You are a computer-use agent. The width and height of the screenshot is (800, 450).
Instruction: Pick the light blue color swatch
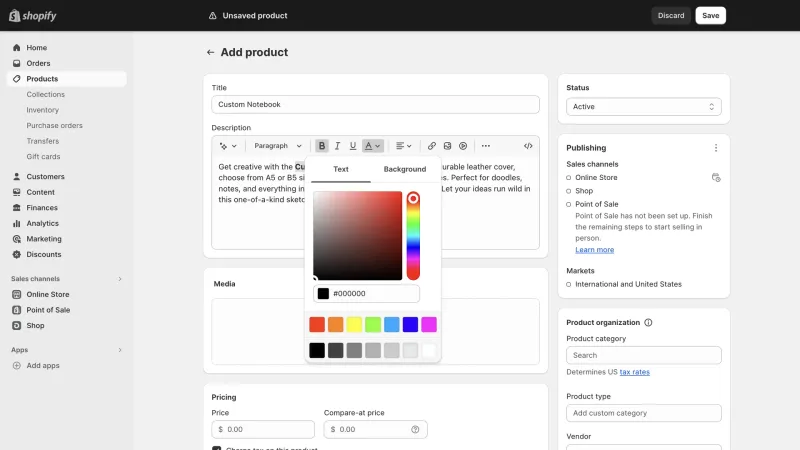pyautogui.click(x=392, y=324)
